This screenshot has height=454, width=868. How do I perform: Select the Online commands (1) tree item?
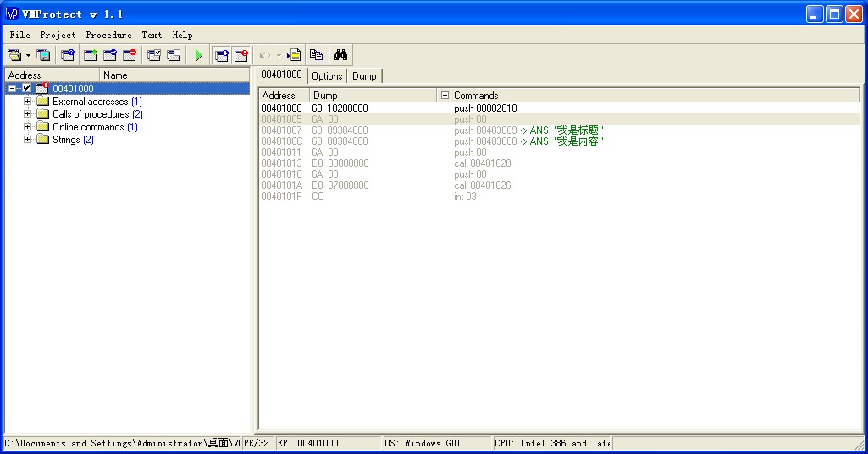point(95,127)
